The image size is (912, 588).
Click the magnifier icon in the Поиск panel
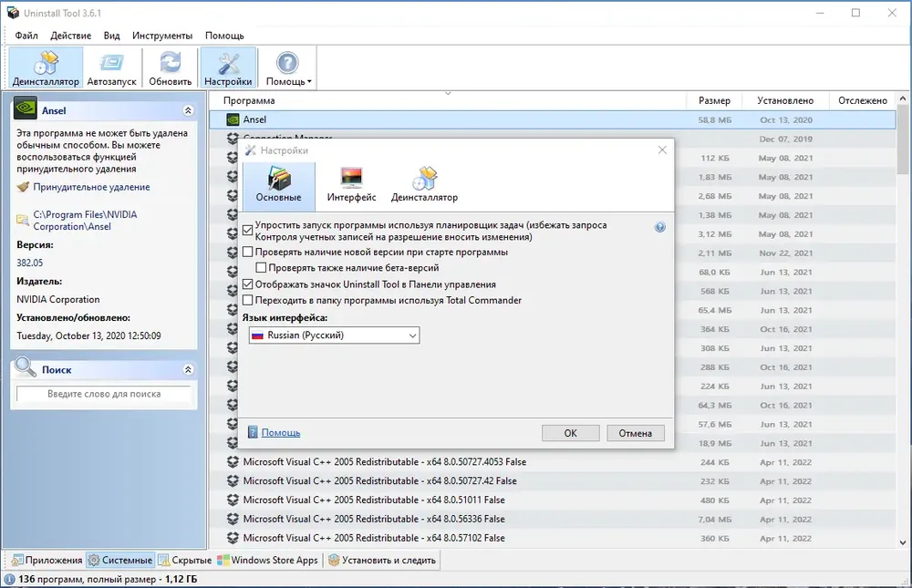point(25,367)
